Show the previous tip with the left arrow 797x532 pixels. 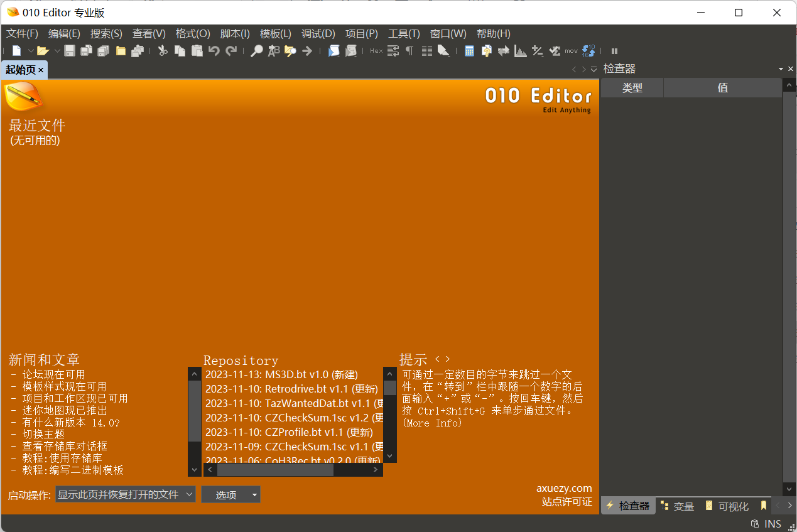click(x=437, y=359)
